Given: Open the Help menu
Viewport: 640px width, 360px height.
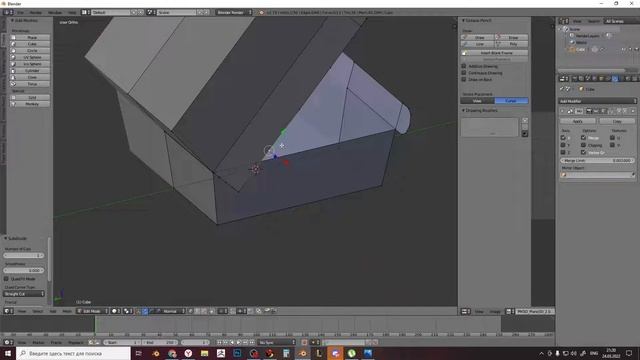Looking at the screenshot, I should coord(72,12).
